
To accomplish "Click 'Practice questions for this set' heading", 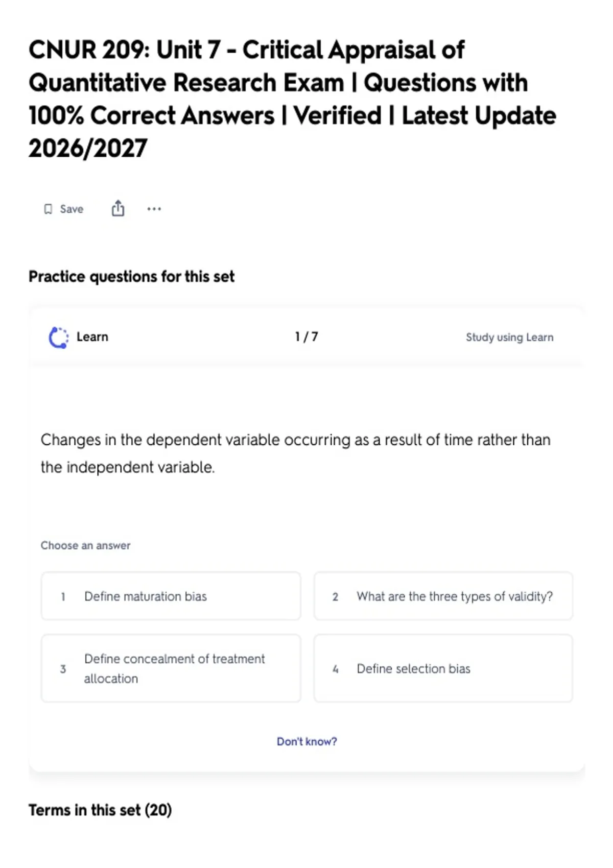I will (x=131, y=277).
